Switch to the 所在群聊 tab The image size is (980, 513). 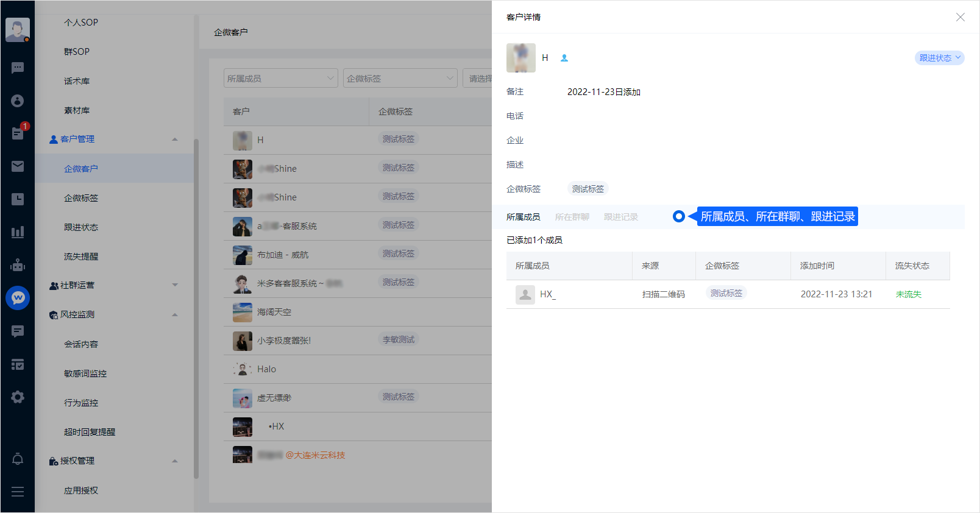pyautogui.click(x=572, y=217)
